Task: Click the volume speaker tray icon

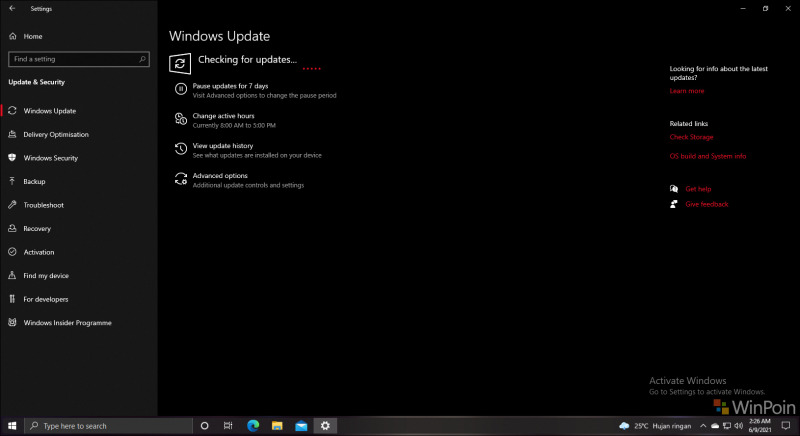Action: tap(738, 426)
